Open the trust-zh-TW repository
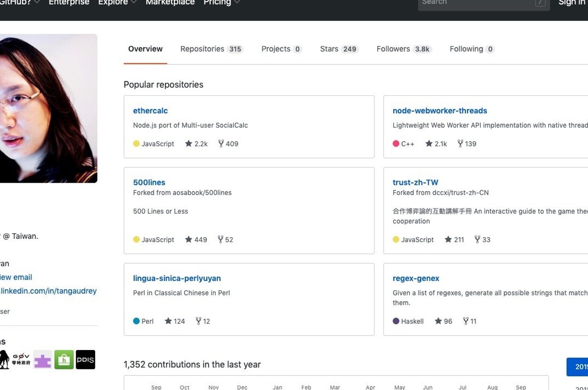 (415, 182)
